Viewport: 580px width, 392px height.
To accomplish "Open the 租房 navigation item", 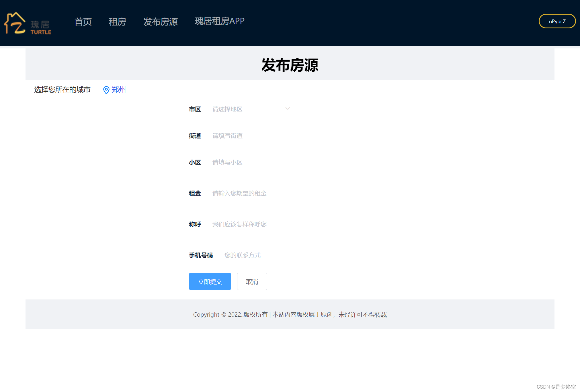I will (117, 22).
